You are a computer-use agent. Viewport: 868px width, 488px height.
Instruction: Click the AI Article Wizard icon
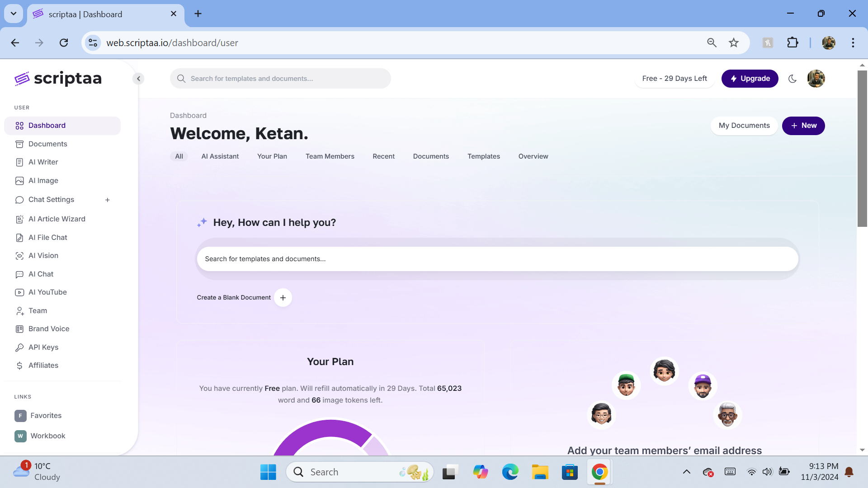point(19,219)
